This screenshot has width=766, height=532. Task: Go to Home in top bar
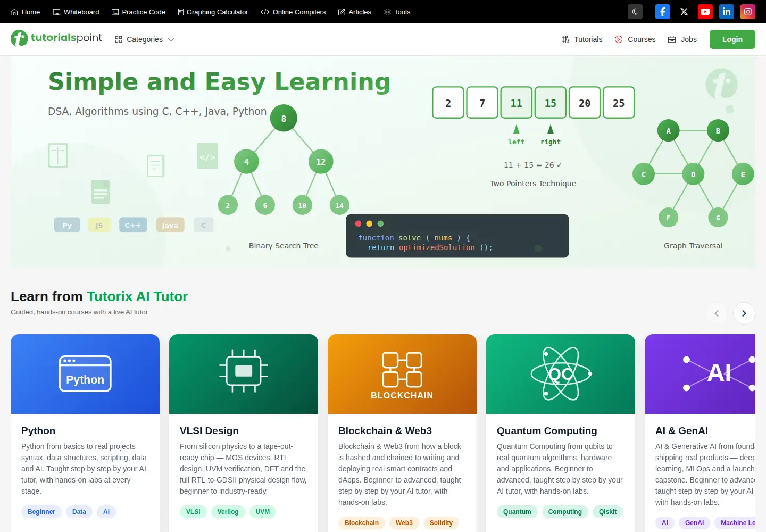26,12
